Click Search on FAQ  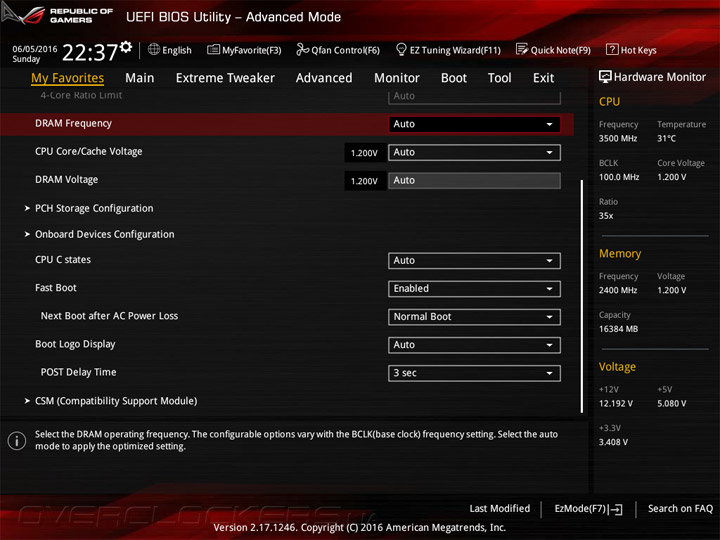point(680,509)
